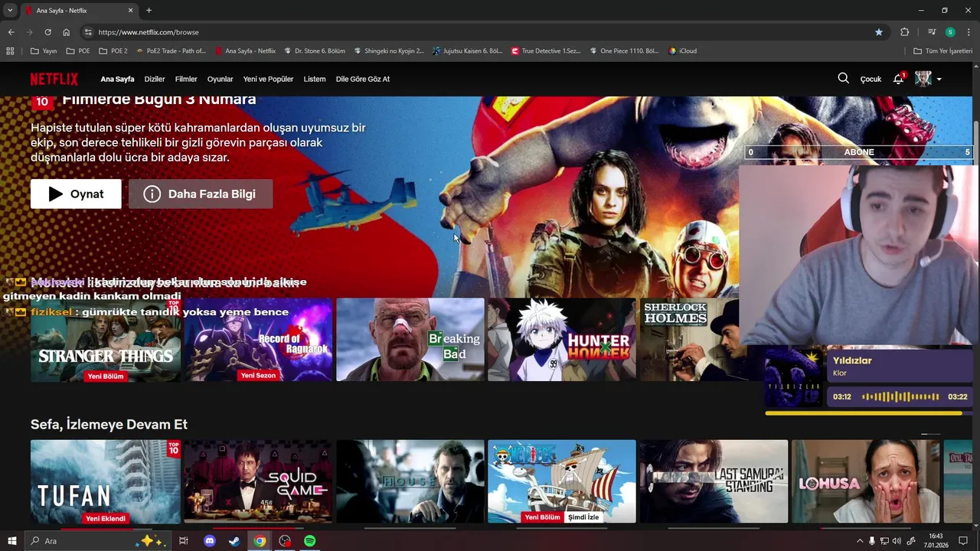Open the Oyunlar section
Image resolution: width=980 pixels, height=551 pixels.
click(220, 79)
